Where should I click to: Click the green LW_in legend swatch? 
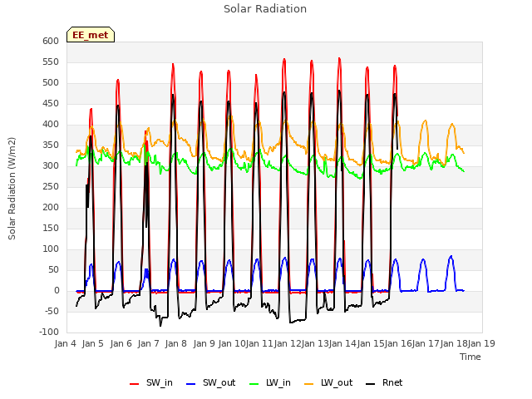254,384
